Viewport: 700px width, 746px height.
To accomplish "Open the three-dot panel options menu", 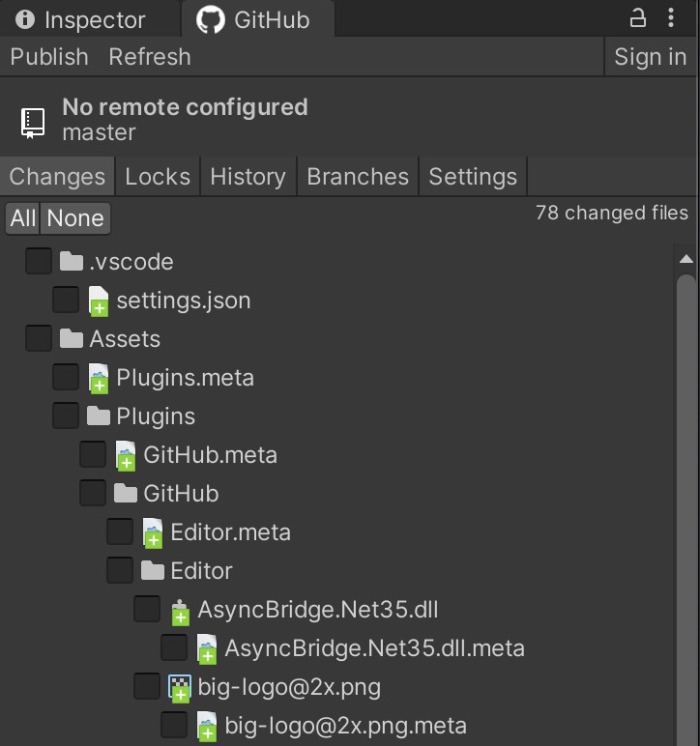I will click(671, 18).
